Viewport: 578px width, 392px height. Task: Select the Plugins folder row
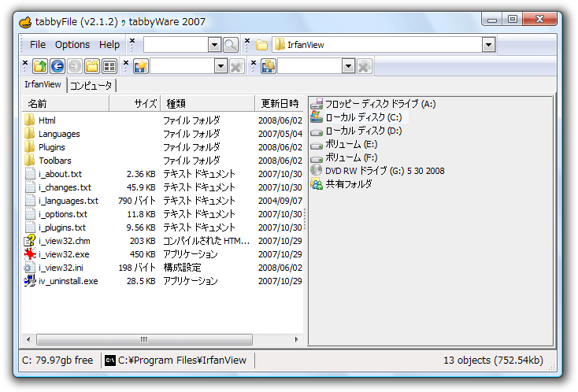point(163,147)
